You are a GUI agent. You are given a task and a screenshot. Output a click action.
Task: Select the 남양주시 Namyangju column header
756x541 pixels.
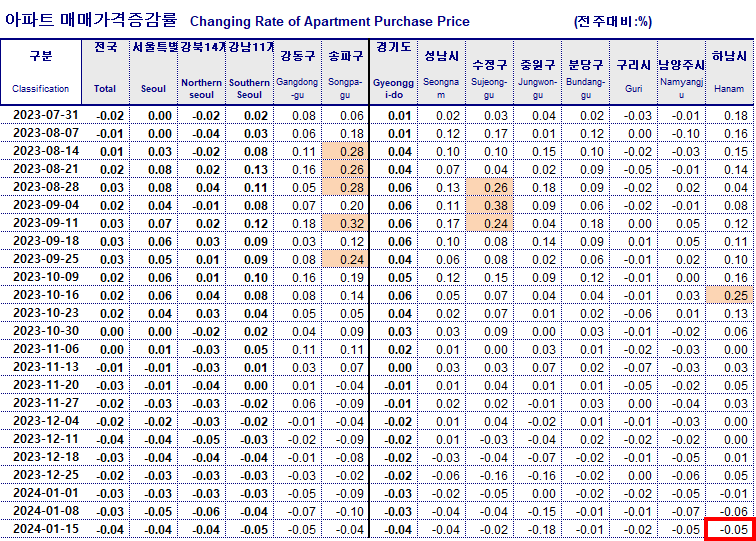(x=681, y=72)
